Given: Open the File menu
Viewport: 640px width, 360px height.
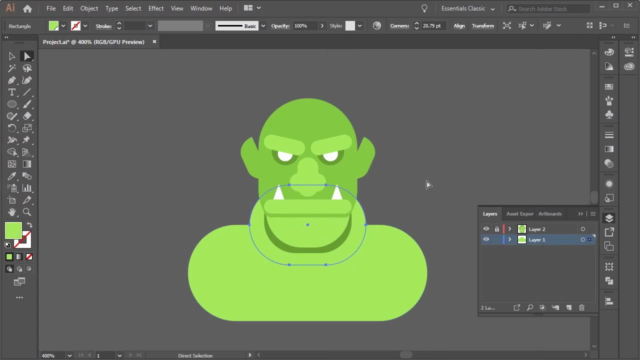Looking at the screenshot, I should (x=51, y=8).
